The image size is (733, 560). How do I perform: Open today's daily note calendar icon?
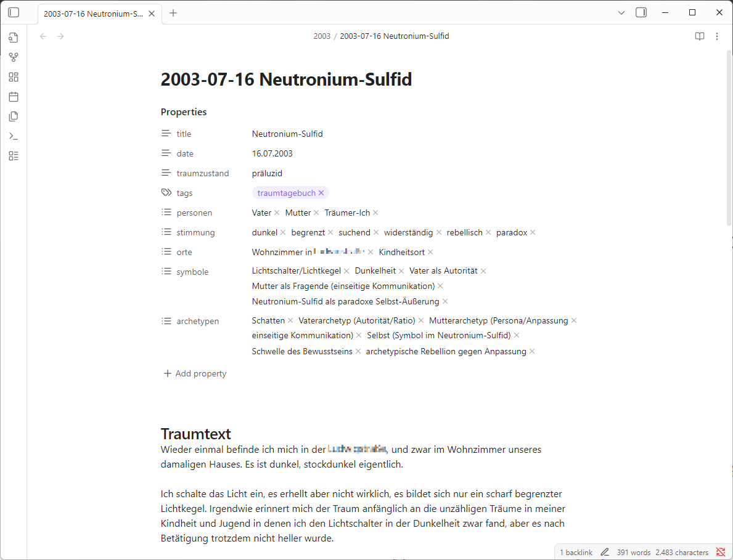(x=14, y=97)
